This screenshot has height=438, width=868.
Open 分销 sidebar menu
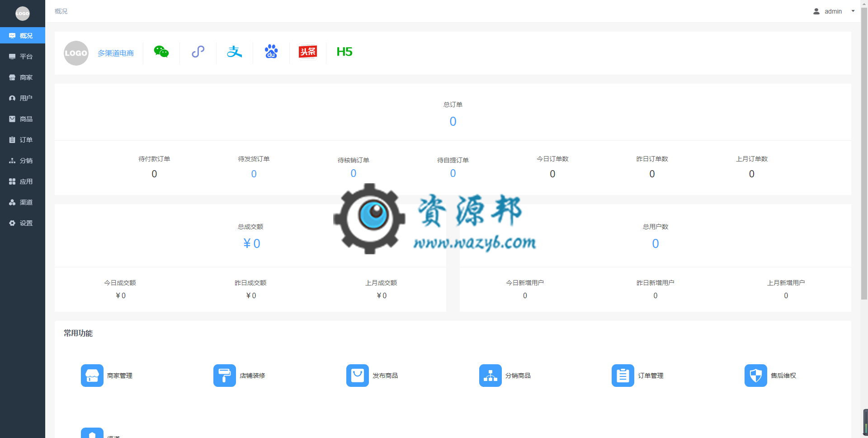[x=23, y=161]
